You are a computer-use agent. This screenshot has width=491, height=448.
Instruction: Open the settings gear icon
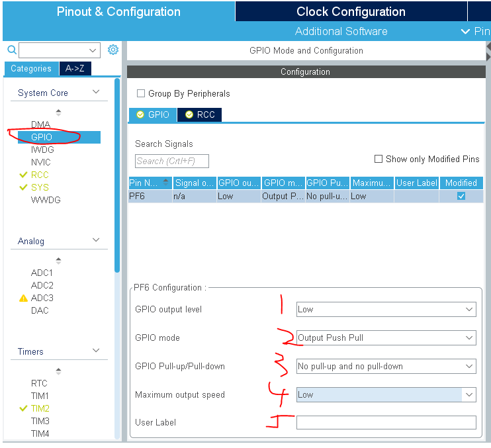click(113, 50)
